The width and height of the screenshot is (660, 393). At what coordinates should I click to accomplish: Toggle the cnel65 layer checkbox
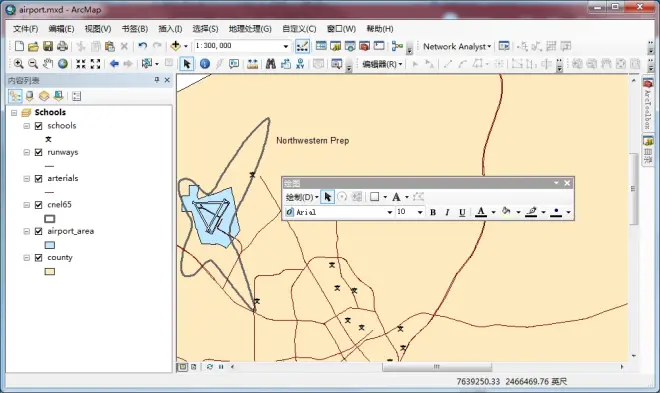pos(39,205)
